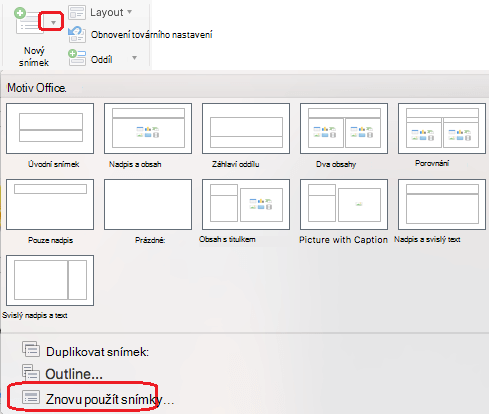Click the Znovu použít snímky icon
The width and height of the screenshot is (489, 414).
coord(31,397)
